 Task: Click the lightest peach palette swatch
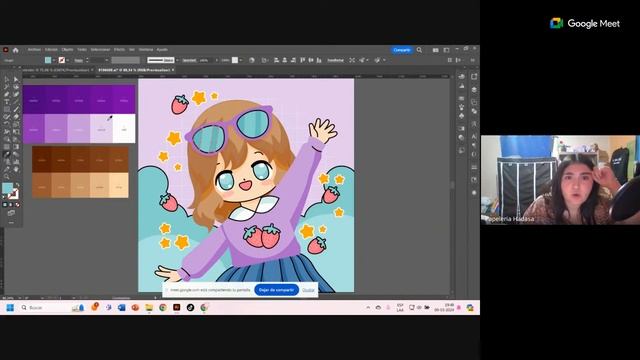119,185
